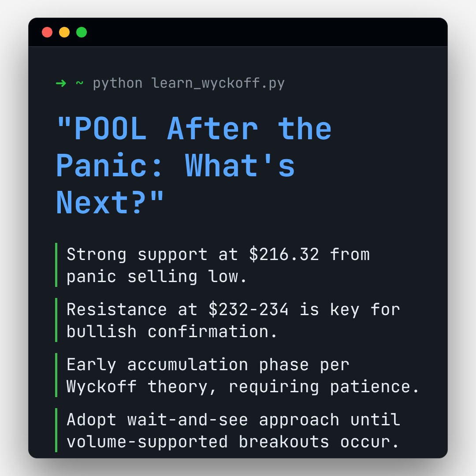Viewport: 476px width, 476px height.
Task: Click the green maximize window dot
Action: [x=82, y=32]
